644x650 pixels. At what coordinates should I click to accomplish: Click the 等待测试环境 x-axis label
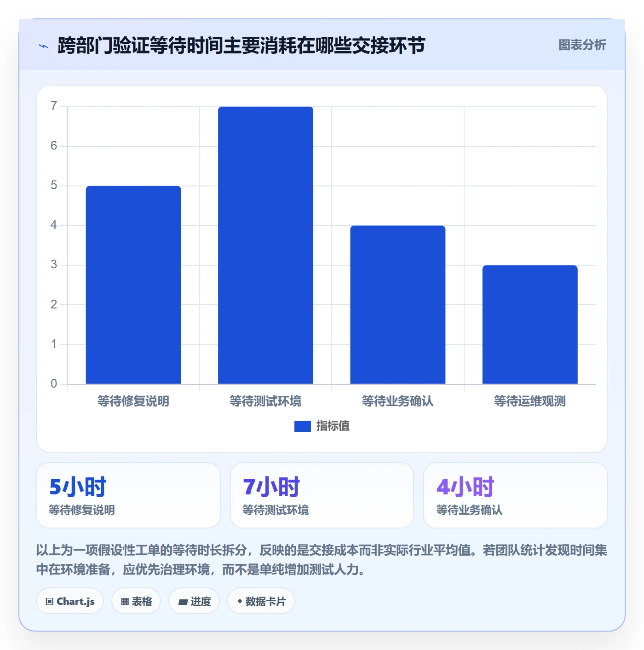coord(265,401)
